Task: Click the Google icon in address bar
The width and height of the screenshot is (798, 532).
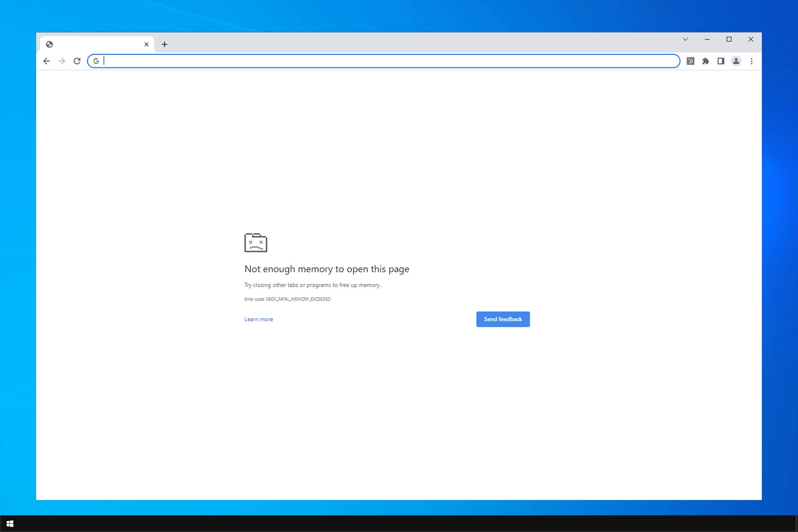Action: [96, 61]
